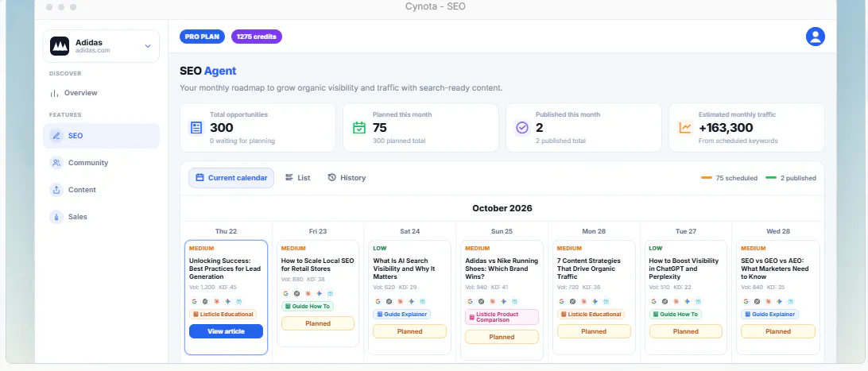Click the 75 scheduled legend entry
The image size is (868, 371).
728,178
